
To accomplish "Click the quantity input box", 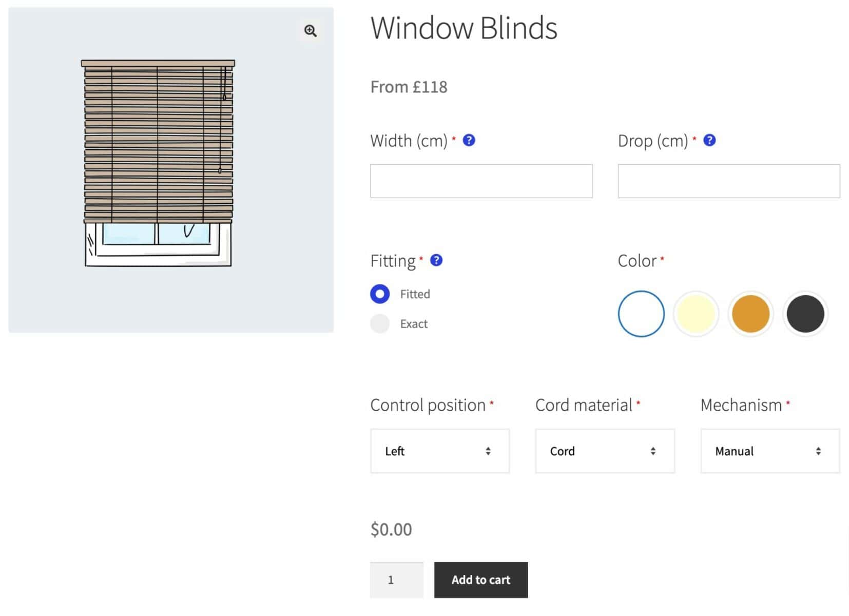I will [397, 580].
